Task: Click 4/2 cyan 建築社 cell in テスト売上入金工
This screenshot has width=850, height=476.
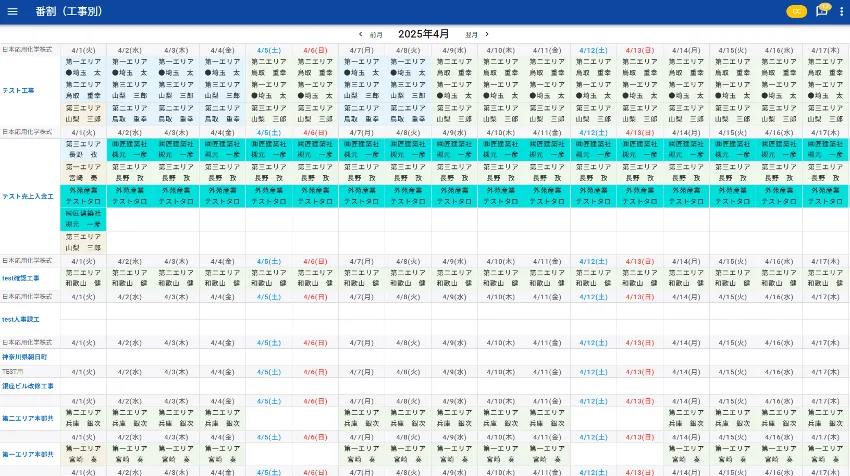Action: (130, 150)
